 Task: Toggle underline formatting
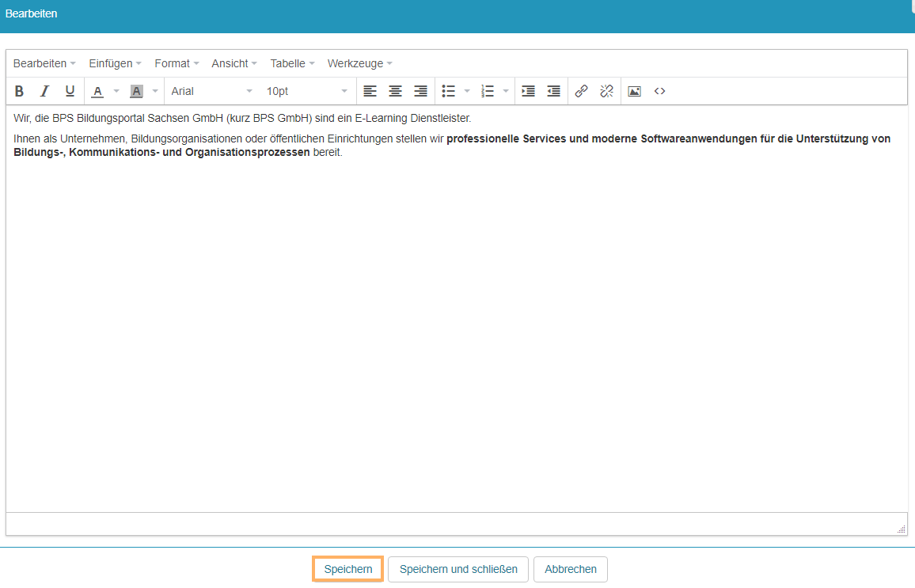coord(70,91)
